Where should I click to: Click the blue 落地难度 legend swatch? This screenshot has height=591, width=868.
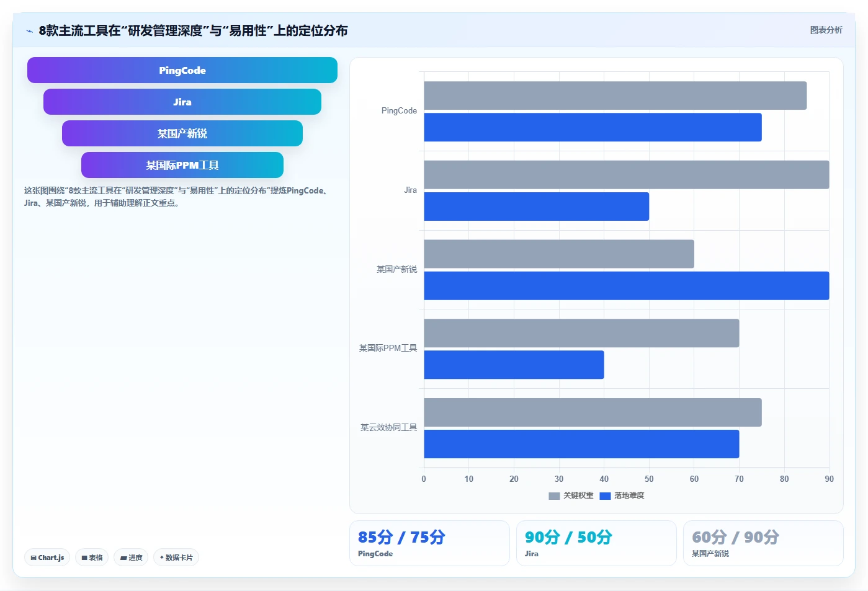click(605, 495)
